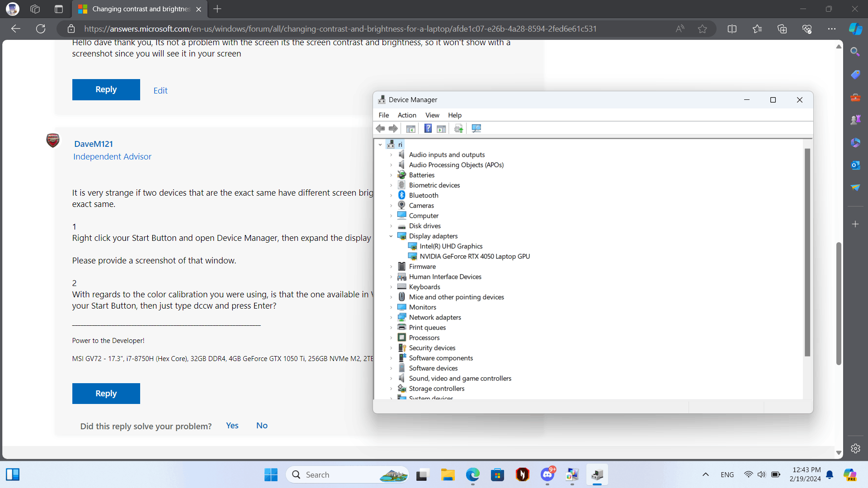Click the Device Manager Back arrow icon
The width and height of the screenshot is (868, 488).
point(380,129)
